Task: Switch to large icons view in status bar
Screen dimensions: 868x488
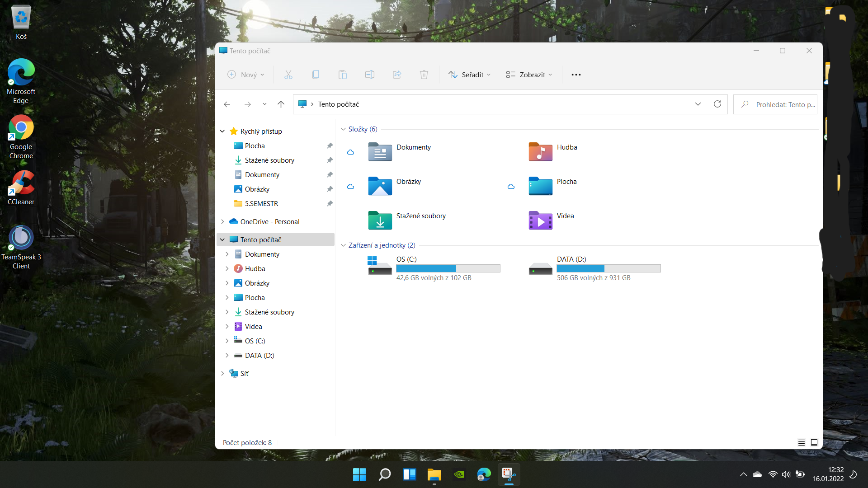Action: click(814, 442)
